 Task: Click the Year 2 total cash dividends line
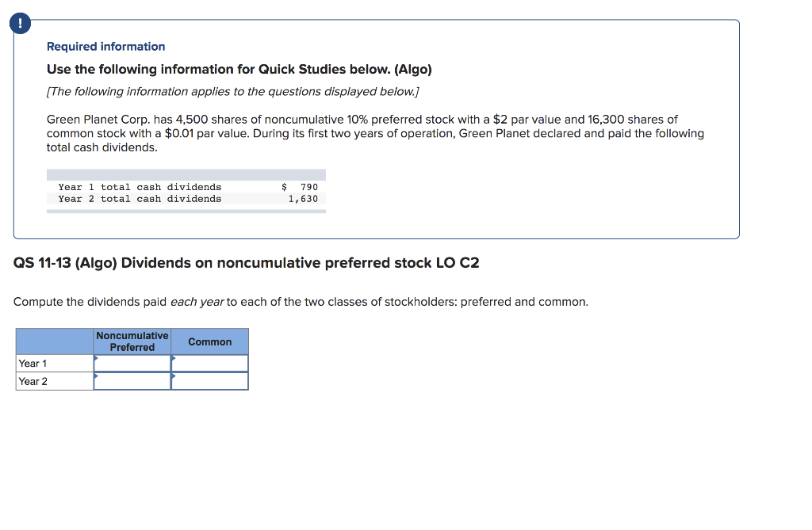[x=140, y=198]
